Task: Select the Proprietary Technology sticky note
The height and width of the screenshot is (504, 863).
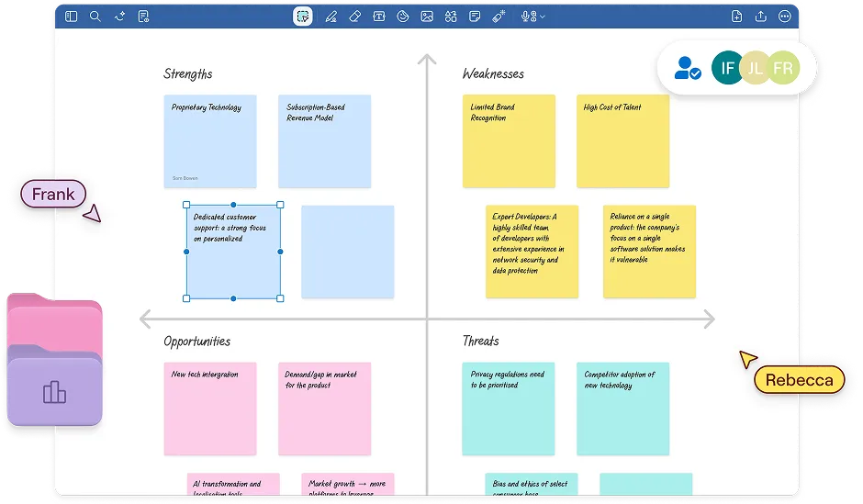Action: click(x=210, y=141)
